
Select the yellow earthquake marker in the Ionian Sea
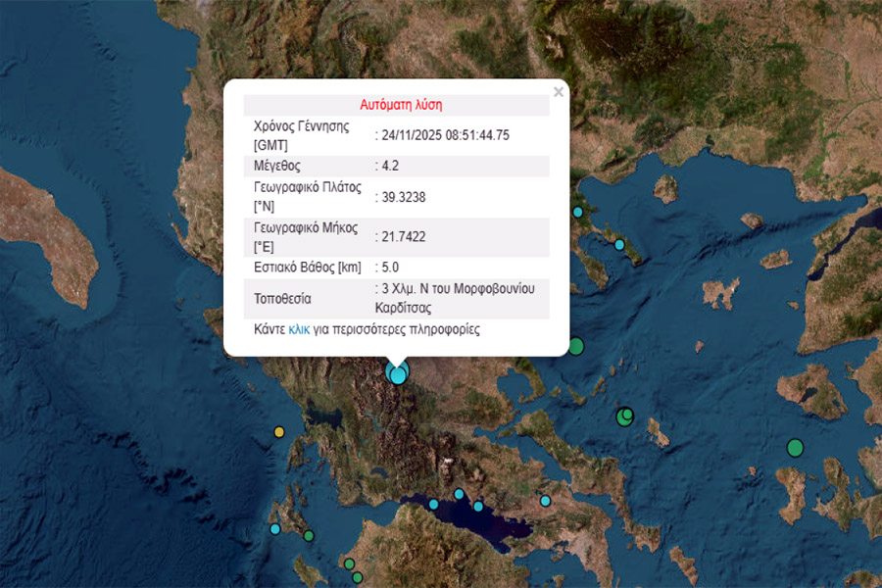[x=279, y=431]
